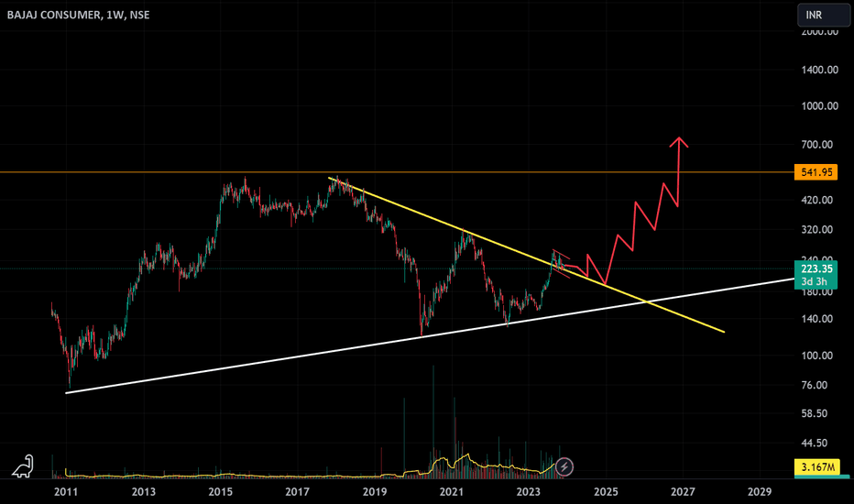854x504 pixels.
Task: Click the 76.00 price scale label
Action: pos(815,385)
